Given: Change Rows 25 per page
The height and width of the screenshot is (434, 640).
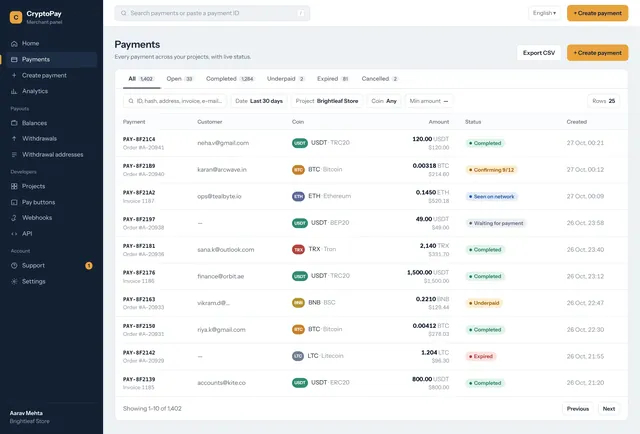Looking at the screenshot, I should 604,101.
